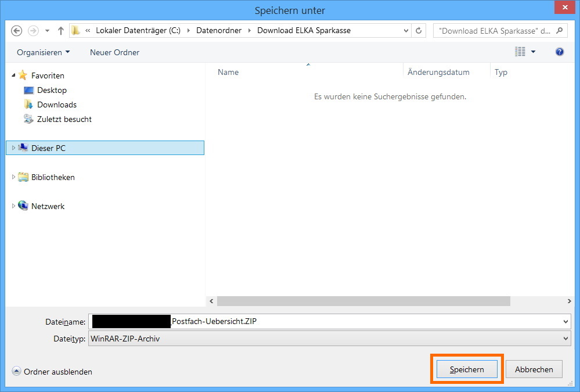Open the view options dropdown arrow
Screen dimensions: 580x392
coord(533,52)
